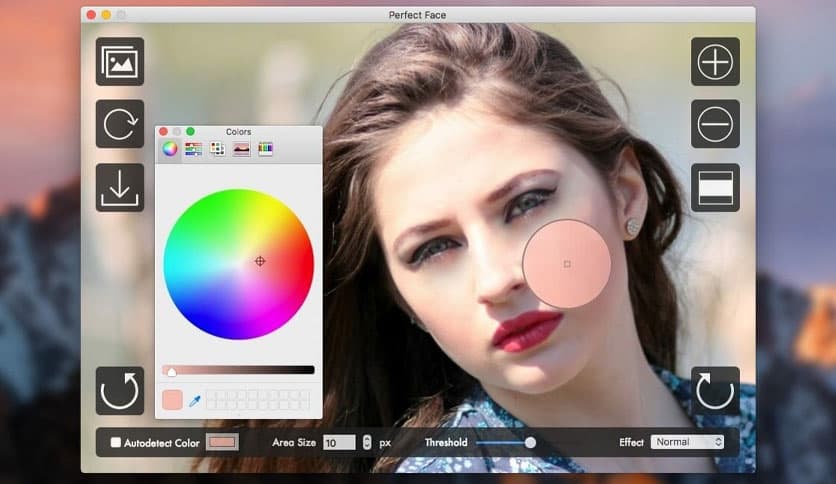The height and width of the screenshot is (484, 836).
Task: Toggle the before/after compare view icon
Action: click(715, 187)
